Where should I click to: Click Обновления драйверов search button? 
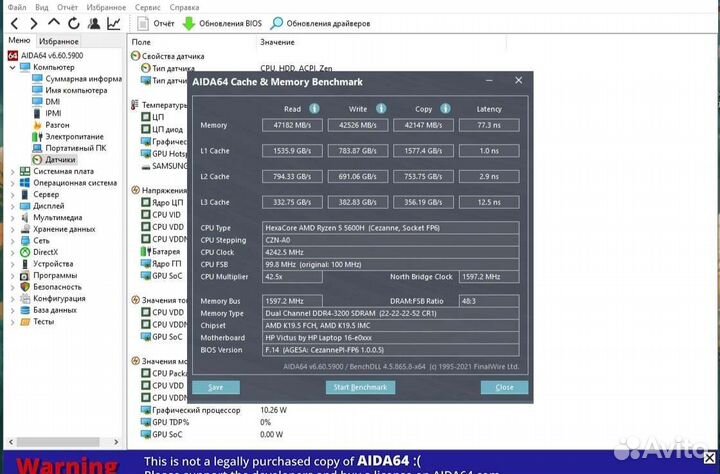pyautogui.click(x=320, y=23)
